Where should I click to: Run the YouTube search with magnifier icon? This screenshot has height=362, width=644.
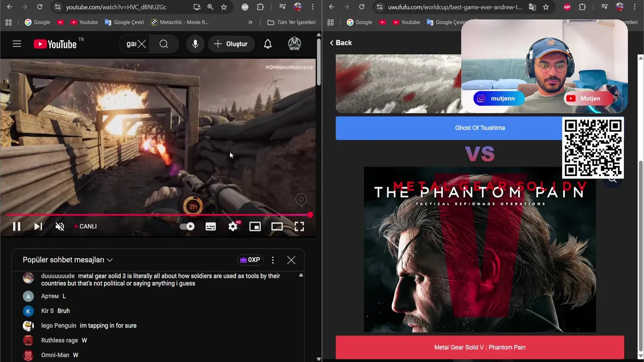tap(164, 44)
